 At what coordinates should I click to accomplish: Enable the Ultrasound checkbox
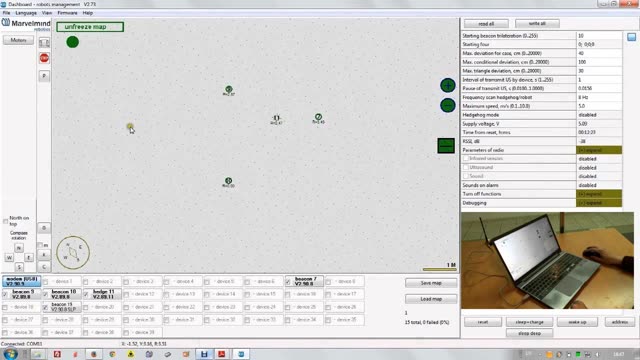[x=466, y=167]
